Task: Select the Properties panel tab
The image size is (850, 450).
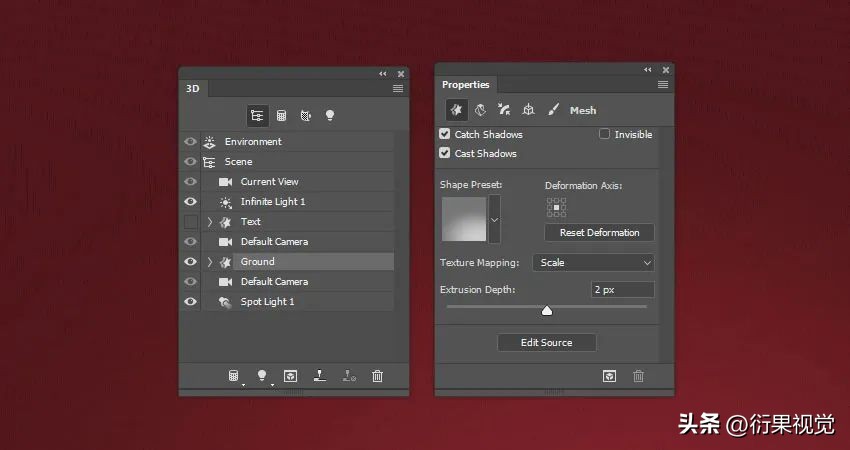Action: [465, 85]
